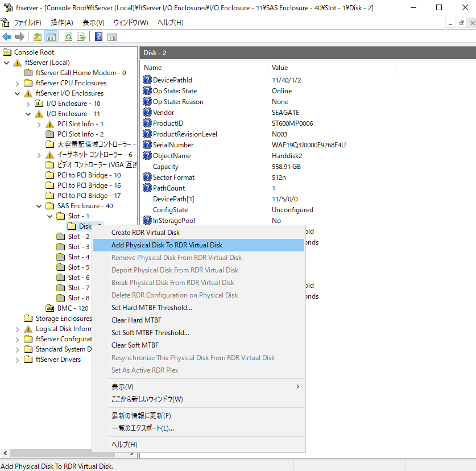Click the Back navigation arrow

pyautogui.click(x=7, y=36)
